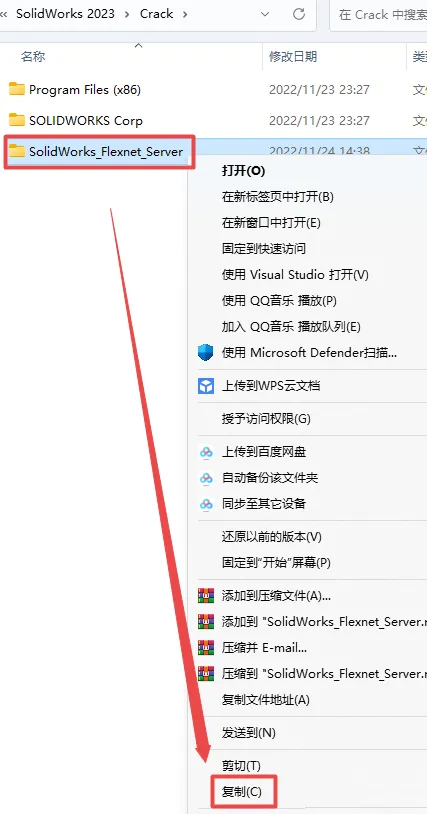Screen dimensions: 427x814
Task: Click the Program Files (x86) folder icon
Action: click(17, 89)
